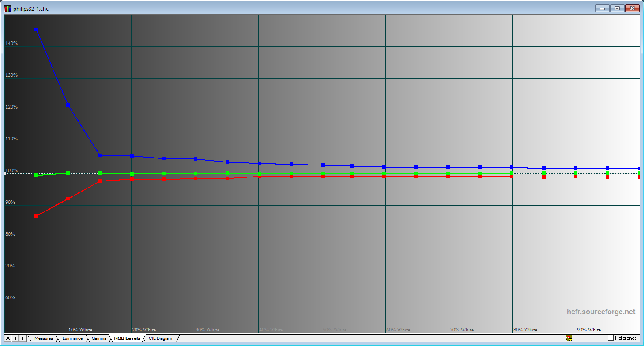
Task: Click the 10% White label
Action: 80,330
